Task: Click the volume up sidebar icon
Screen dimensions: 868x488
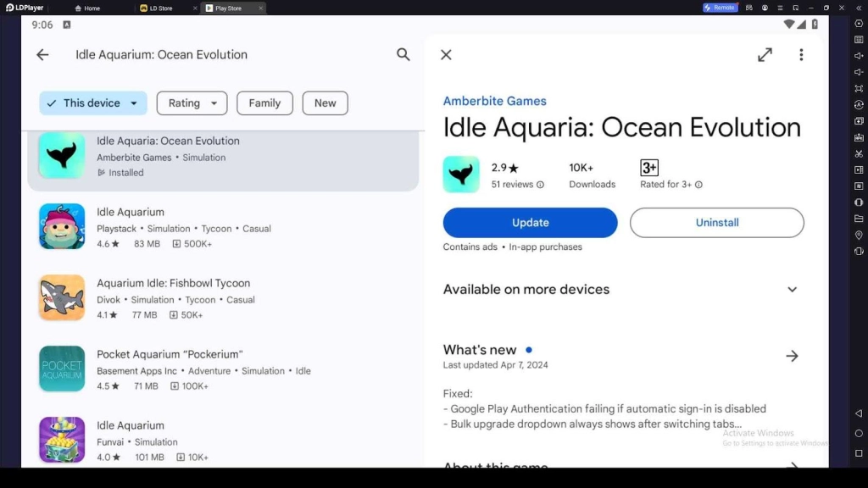Action: [x=859, y=56]
